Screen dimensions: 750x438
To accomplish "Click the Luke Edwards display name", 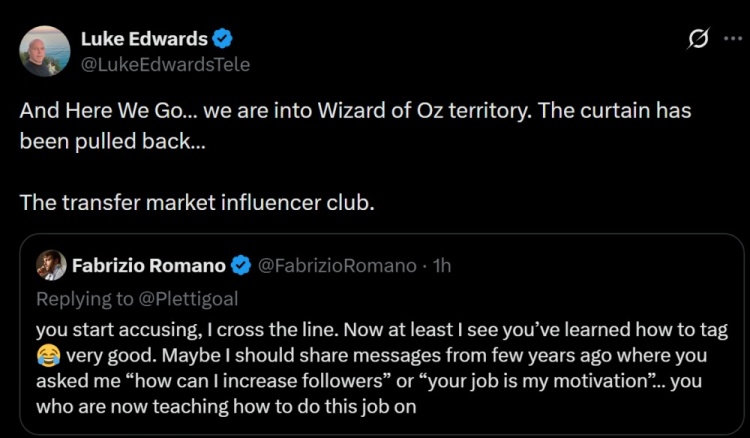I will [x=144, y=39].
